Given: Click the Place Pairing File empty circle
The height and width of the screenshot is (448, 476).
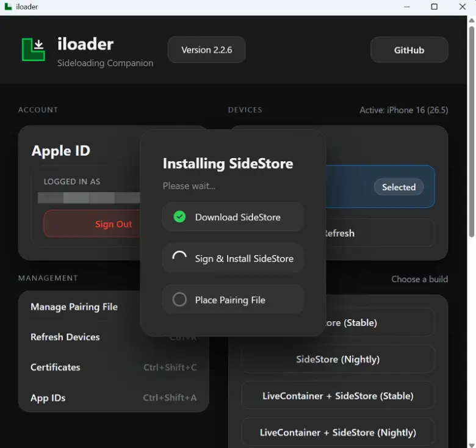Looking at the screenshot, I should tap(179, 300).
